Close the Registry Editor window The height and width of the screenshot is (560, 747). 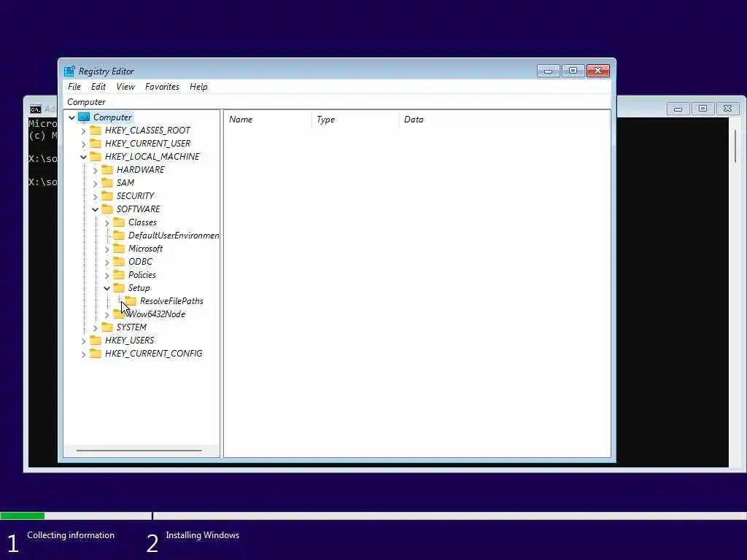[598, 71]
